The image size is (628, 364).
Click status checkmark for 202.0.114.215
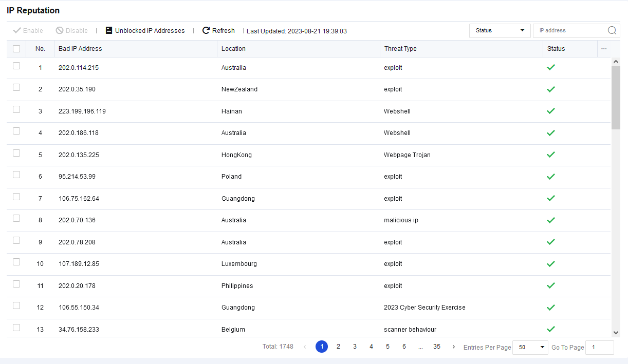coord(550,67)
